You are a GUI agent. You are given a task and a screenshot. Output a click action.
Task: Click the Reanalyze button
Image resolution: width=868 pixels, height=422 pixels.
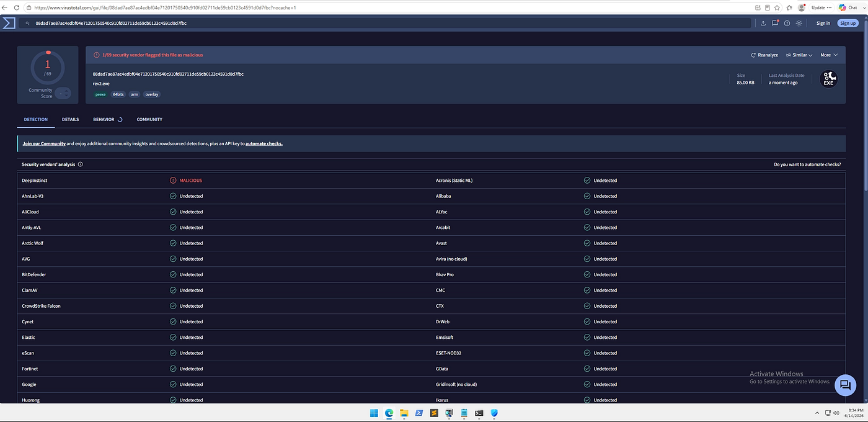point(764,55)
